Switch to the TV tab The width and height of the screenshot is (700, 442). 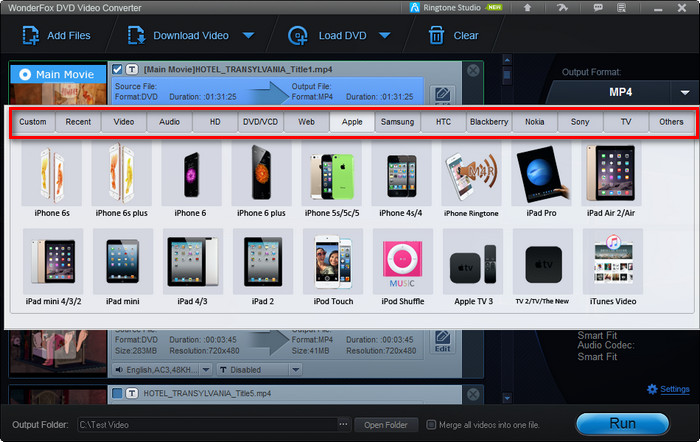click(x=626, y=122)
